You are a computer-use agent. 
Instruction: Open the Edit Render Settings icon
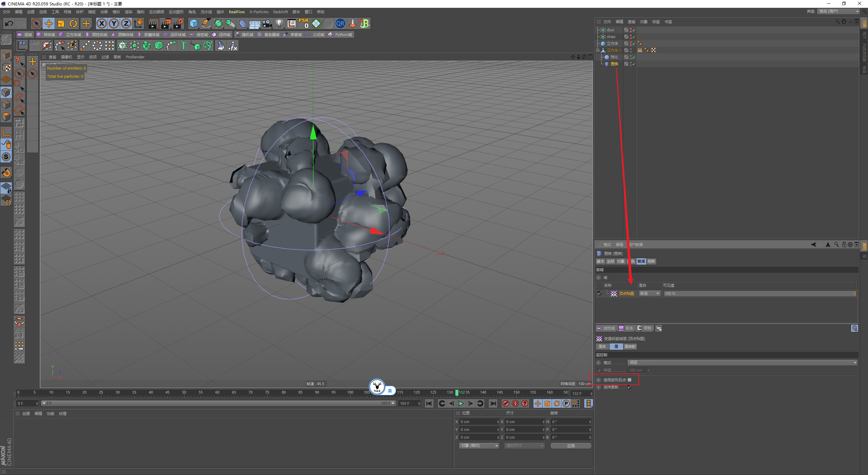178,23
